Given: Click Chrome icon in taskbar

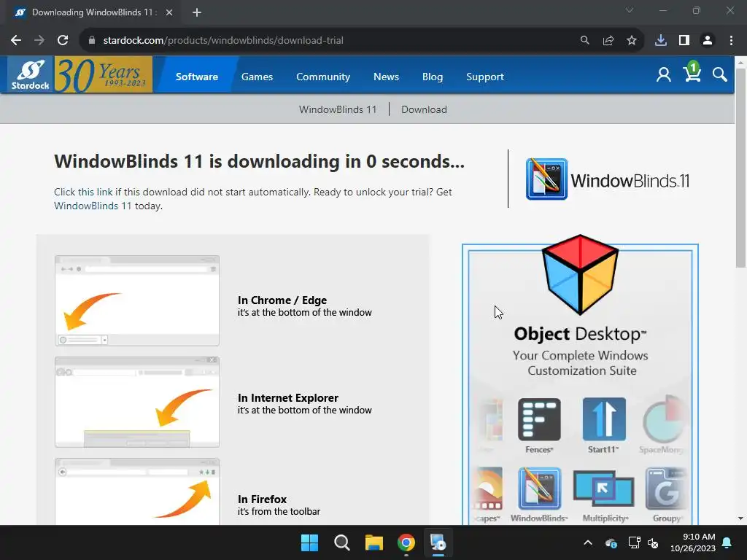Looking at the screenshot, I should 406,542.
